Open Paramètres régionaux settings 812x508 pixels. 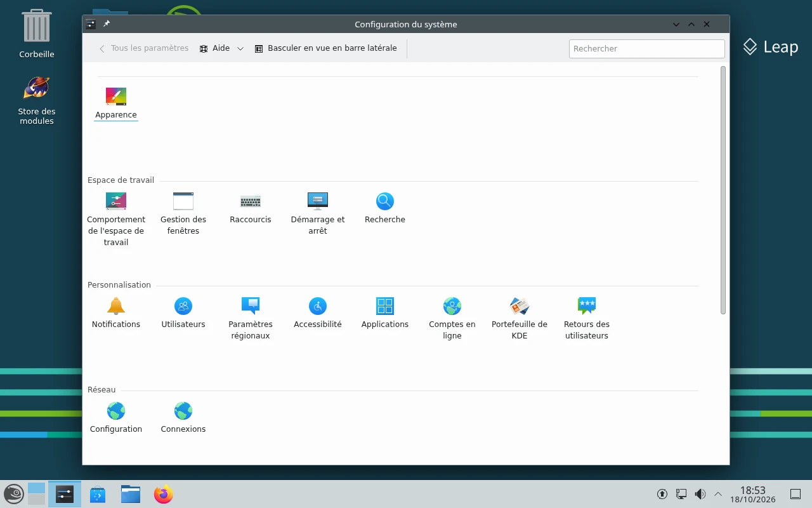[251, 318]
